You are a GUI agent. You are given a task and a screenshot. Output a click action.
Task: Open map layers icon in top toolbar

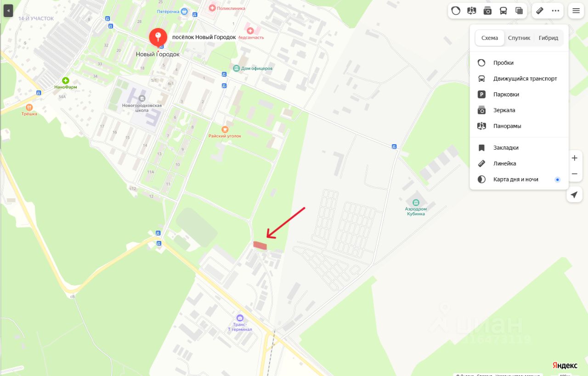[x=519, y=11]
